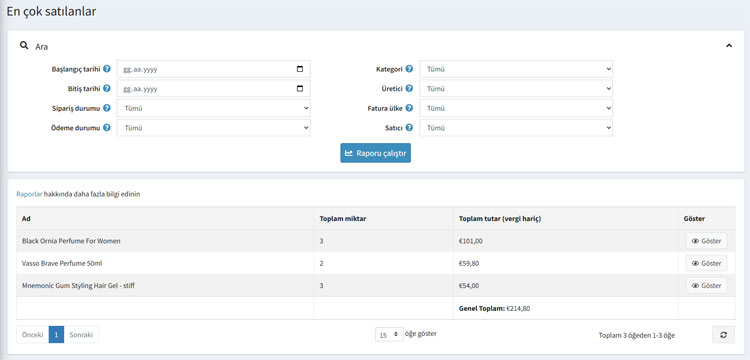
Task: Click the search magnifier icon beside Ara
Action: pos(23,46)
